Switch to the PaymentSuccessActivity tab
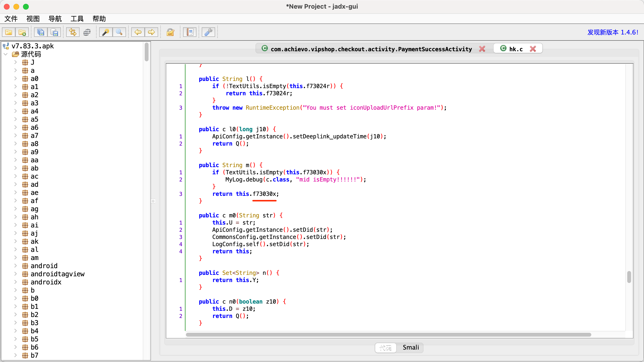Viewport: 644px width, 362px height. point(371,49)
